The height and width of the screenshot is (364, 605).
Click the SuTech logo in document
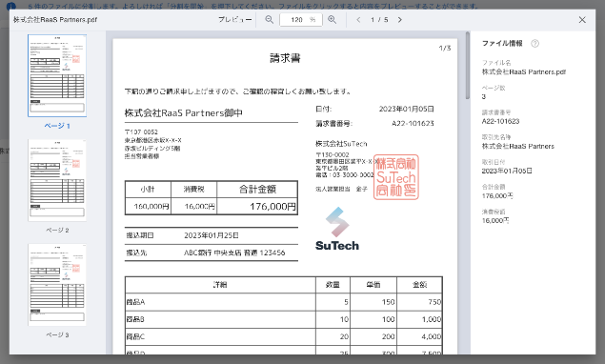(x=337, y=229)
